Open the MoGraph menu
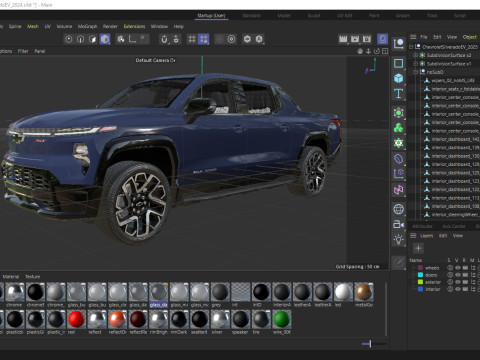The height and width of the screenshot is (360, 480). (x=87, y=26)
